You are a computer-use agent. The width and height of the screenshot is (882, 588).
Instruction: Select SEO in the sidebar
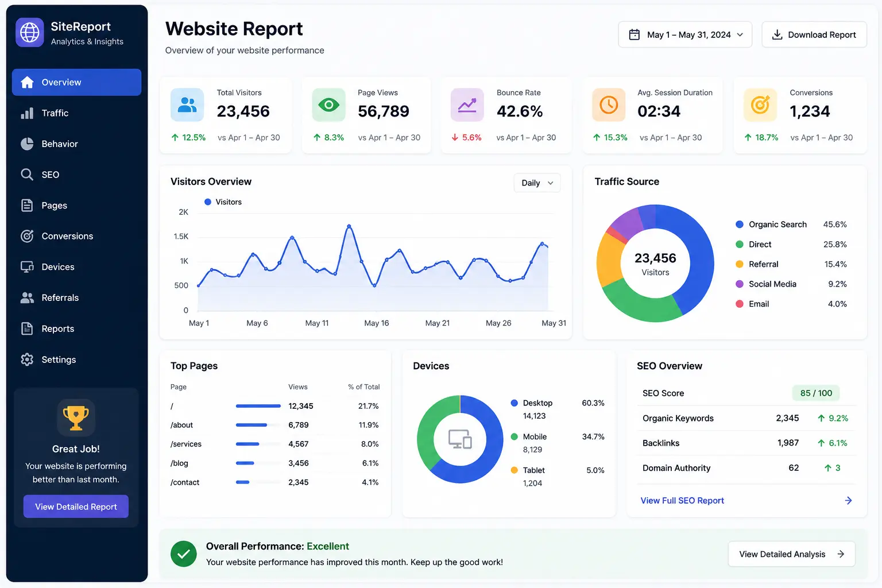[76, 175]
